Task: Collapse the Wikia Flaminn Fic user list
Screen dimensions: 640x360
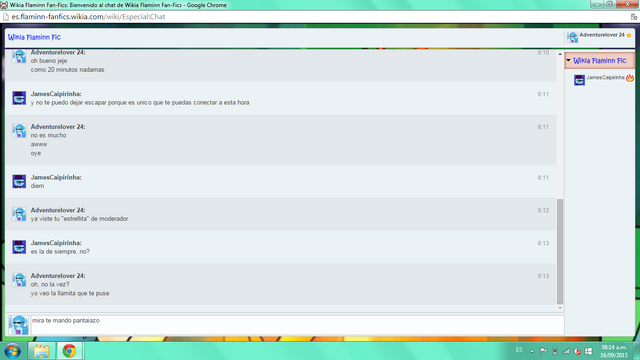Action: (x=568, y=60)
